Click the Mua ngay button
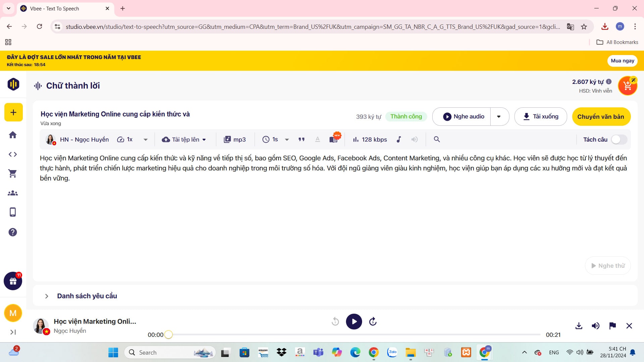 pos(623,61)
